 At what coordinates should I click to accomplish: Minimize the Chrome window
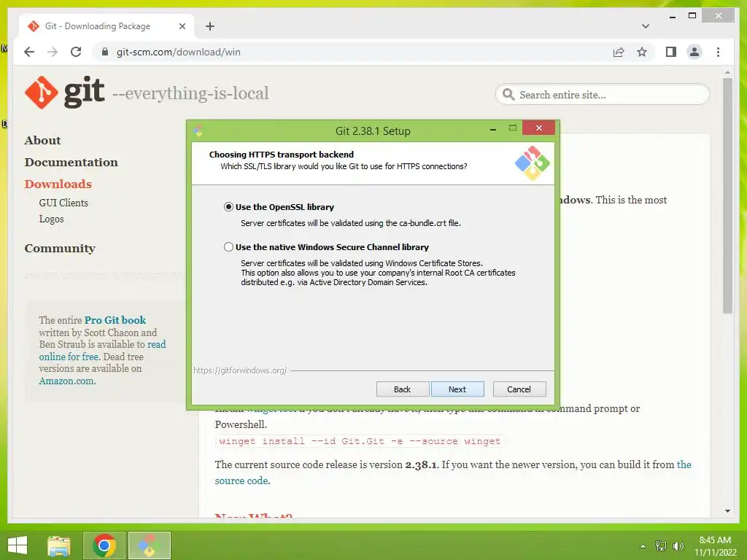point(672,16)
